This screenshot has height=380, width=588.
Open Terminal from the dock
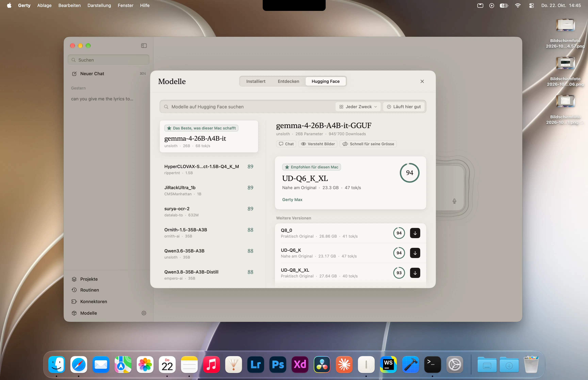coord(432,365)
